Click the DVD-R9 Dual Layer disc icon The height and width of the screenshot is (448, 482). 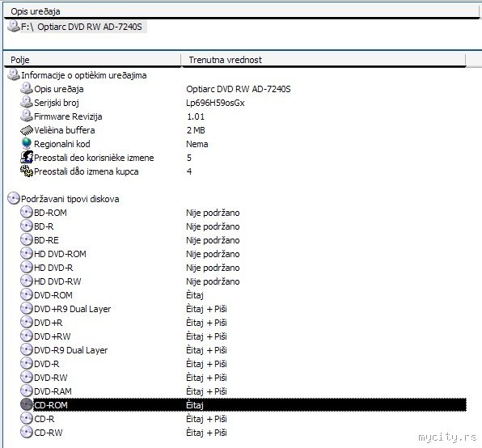click(x=27, y=349)
